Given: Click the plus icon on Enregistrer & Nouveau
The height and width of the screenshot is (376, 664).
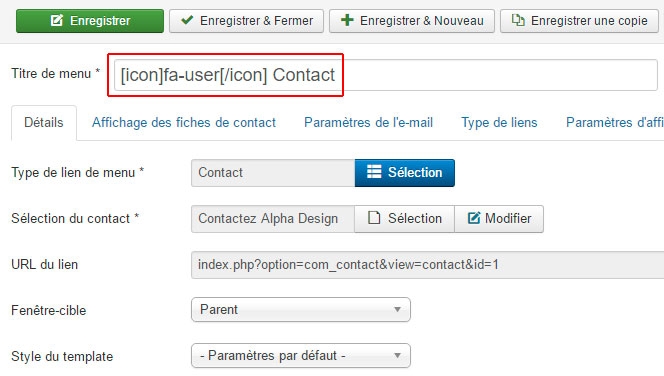Looking at the screenshot, I should 347,20.
